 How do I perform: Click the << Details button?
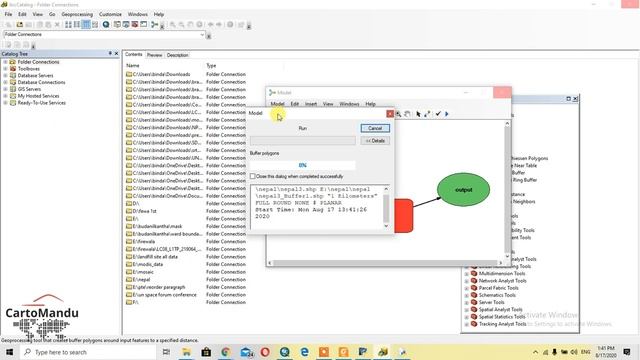[375, 141]
